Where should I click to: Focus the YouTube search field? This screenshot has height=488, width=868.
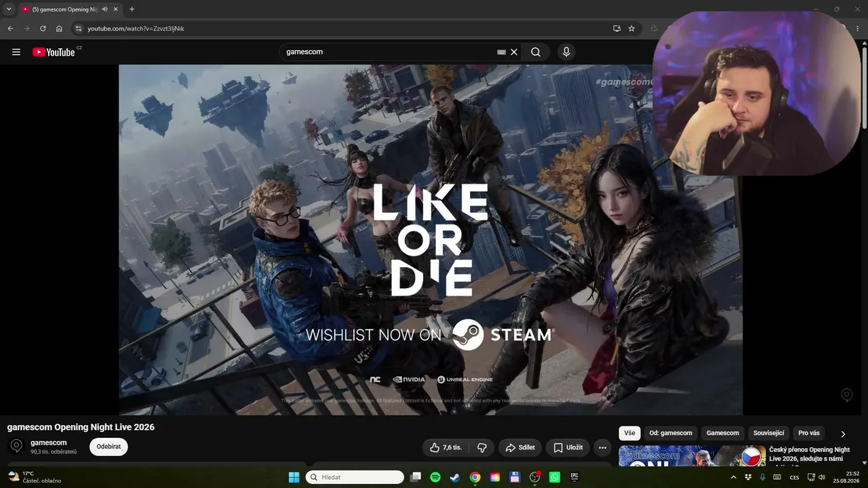pos(390,52)
